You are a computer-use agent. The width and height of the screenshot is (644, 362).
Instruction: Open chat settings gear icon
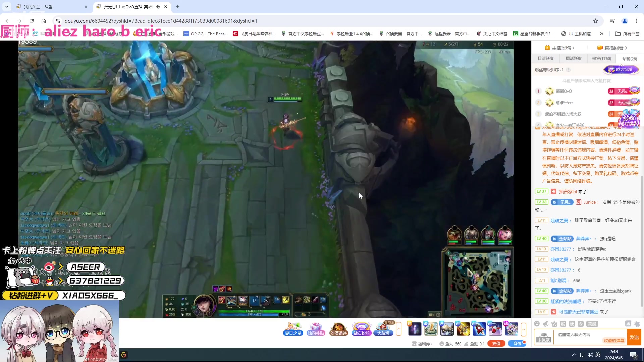(x=637, y=324)
